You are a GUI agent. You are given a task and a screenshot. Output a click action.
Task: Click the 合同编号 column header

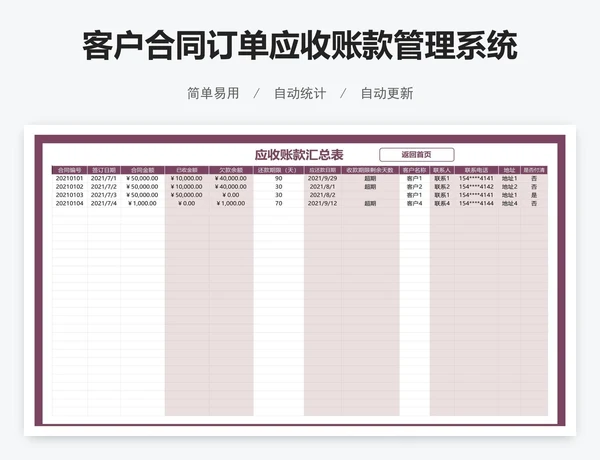pyautogui.click(x=70, y=170)
